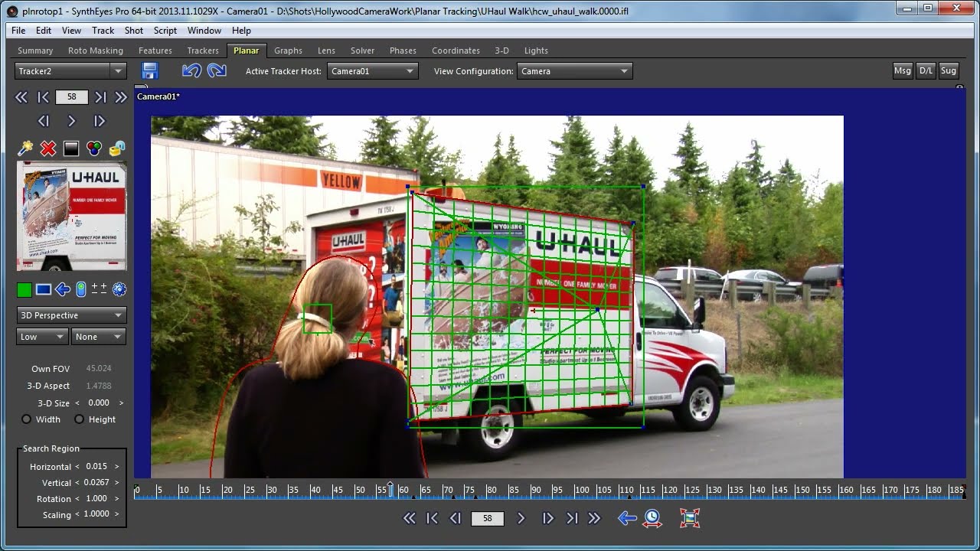Select the Height radio button

click(x=79, y=419)
